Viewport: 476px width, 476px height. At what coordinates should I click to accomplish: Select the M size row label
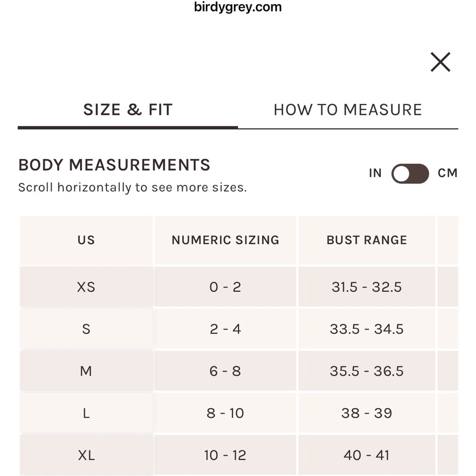[86, 371]
